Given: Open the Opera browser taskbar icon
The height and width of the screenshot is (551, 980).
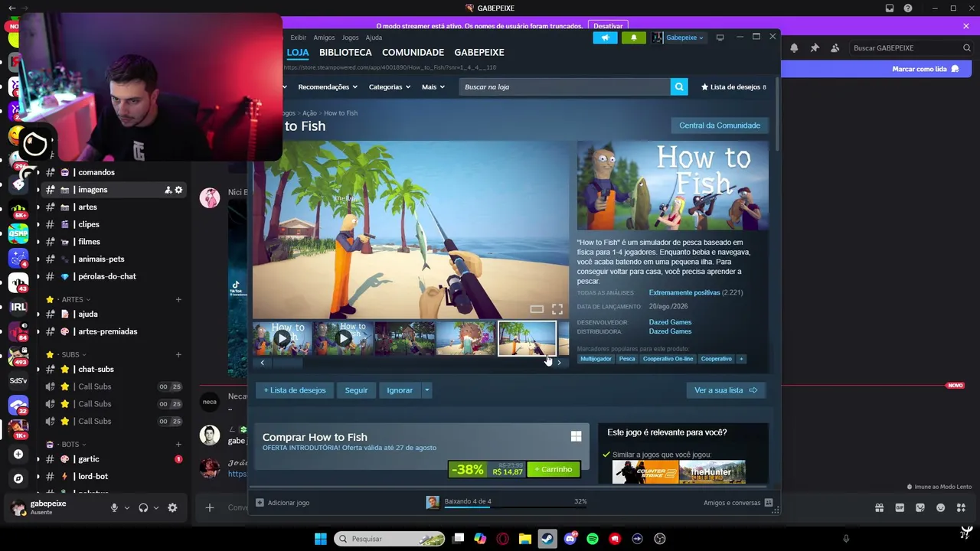Looking at the screenshot, I should [503, 539].
